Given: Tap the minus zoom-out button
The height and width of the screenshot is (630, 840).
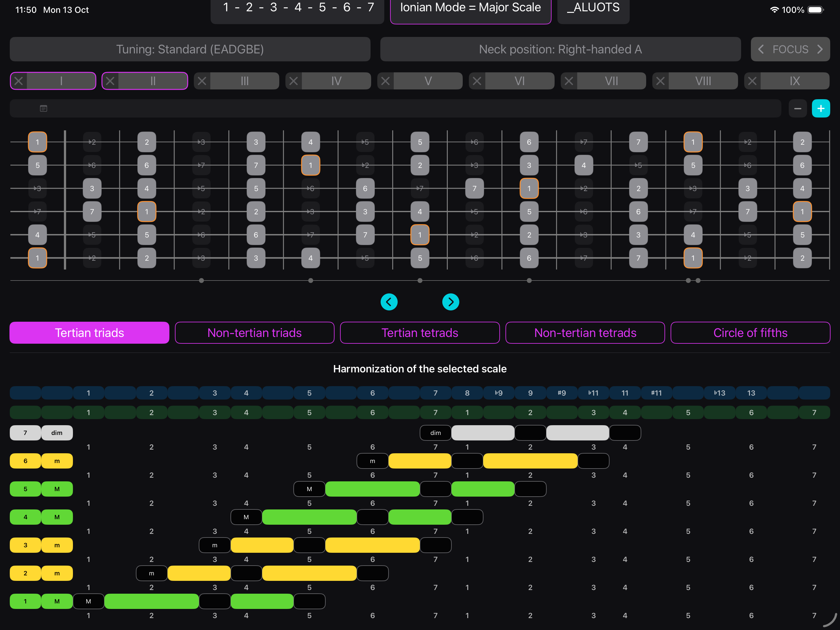Looking at the screenshot, I should (798, 109).
